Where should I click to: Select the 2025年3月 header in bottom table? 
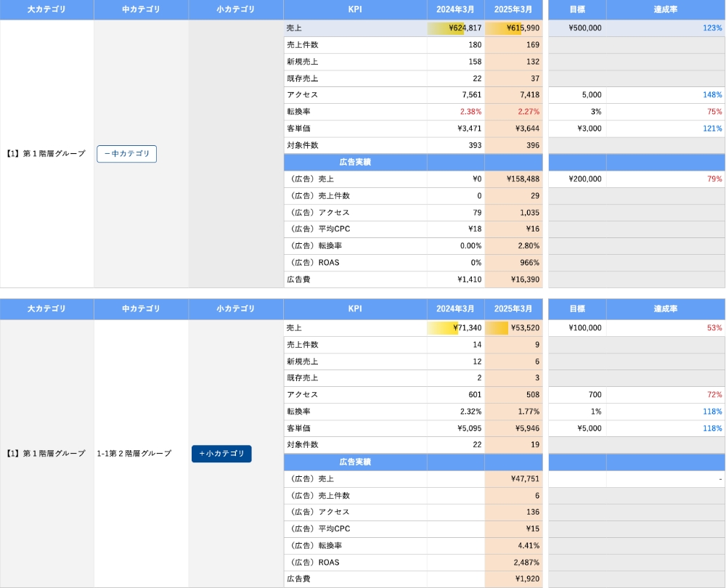(x=513, y=309)
